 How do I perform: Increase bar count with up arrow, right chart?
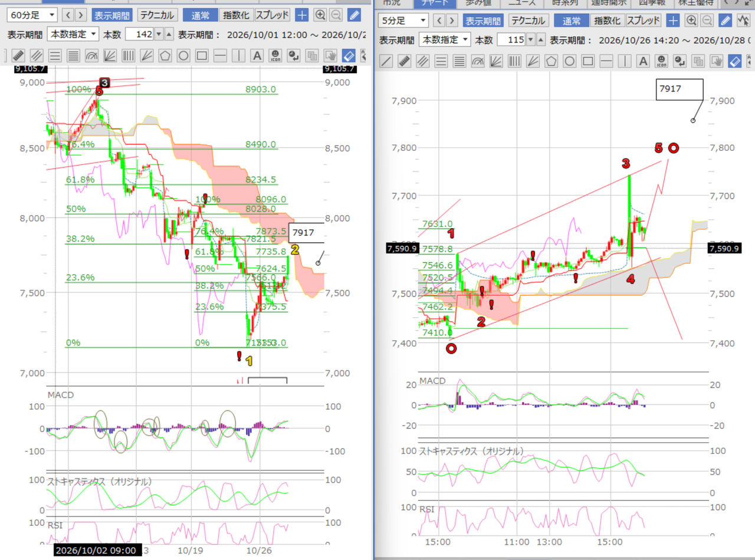tap(541, 39)
